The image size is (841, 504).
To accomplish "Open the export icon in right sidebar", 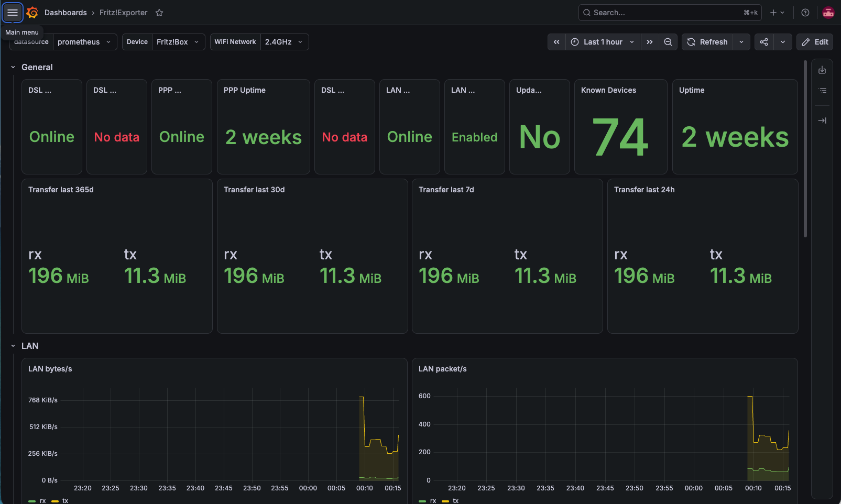I will click(822, 70).
